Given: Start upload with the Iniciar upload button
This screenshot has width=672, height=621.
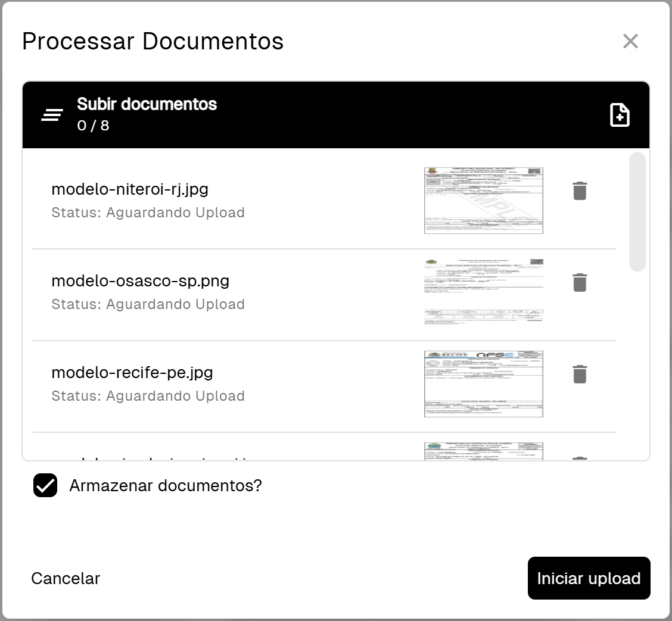Looking at the screenshot, I should click(x=589, y=578).
